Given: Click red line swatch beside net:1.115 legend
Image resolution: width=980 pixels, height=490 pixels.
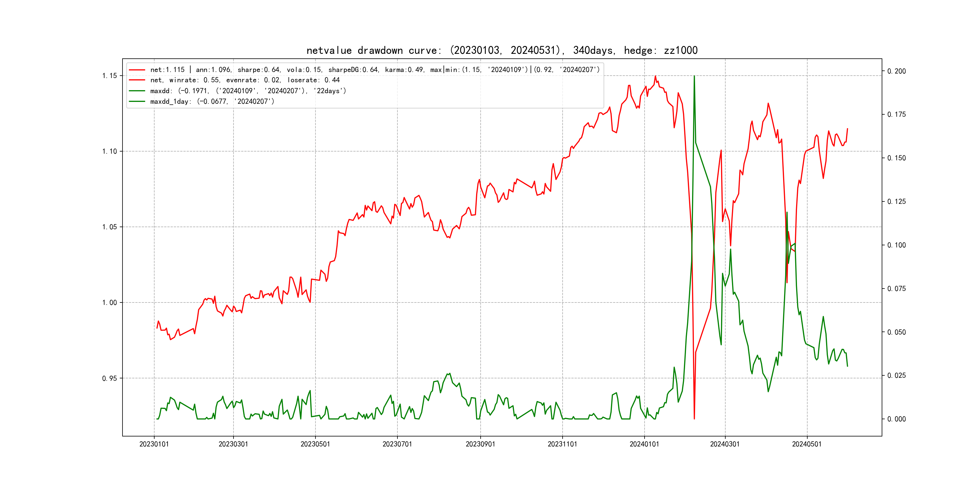Looking at the screenshot, I should click(x=137, y=70).
